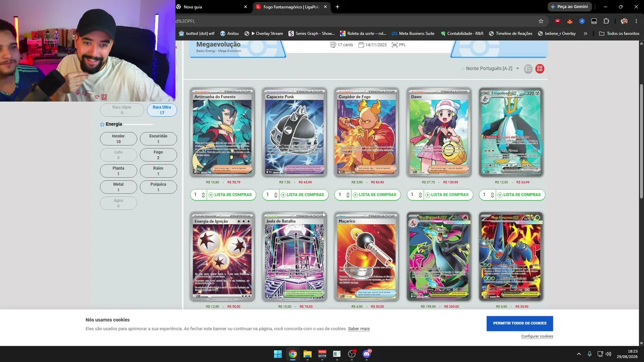This screenshot has height=362, width=644.
Task: Toggle the Metal energy filter
Action: click(x=118, y=187)
